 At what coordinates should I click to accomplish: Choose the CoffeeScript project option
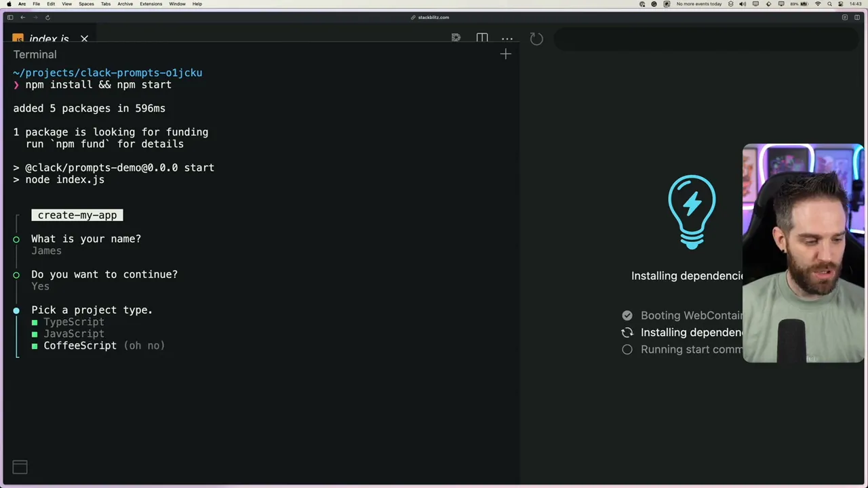[80, 346]
